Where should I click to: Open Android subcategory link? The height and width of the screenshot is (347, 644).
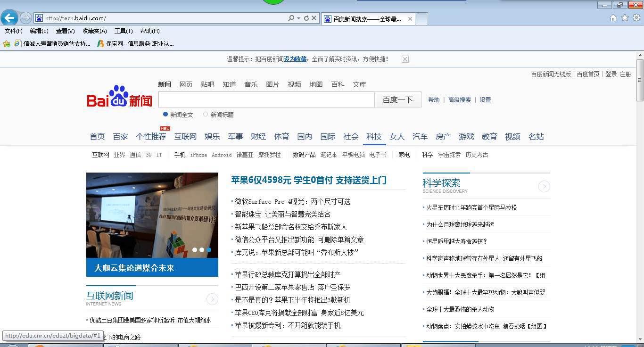click(x=222, y=155)
